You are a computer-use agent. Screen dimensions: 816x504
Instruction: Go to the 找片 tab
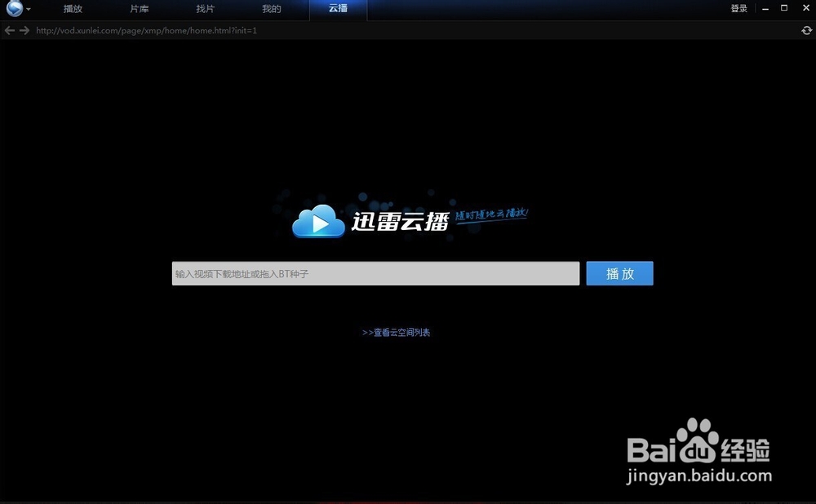(x=205, y=9)
